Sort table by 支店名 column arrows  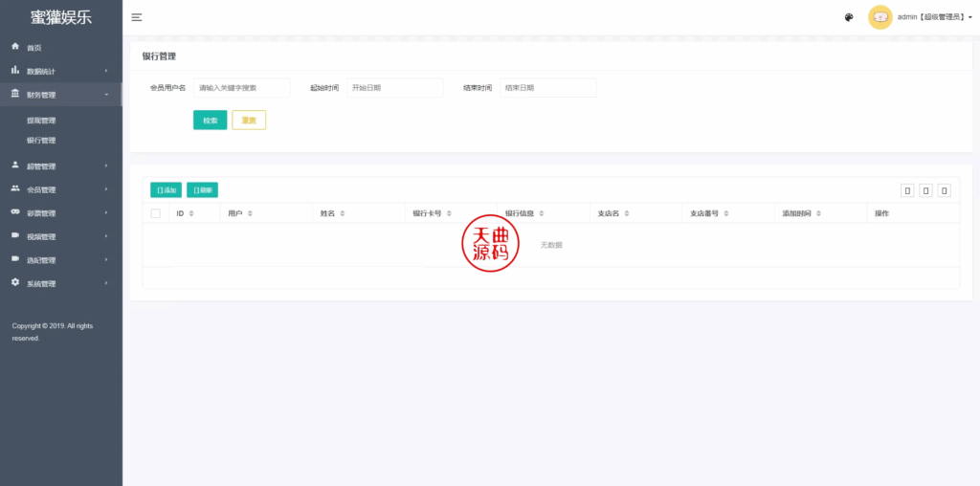pos(626,213)
